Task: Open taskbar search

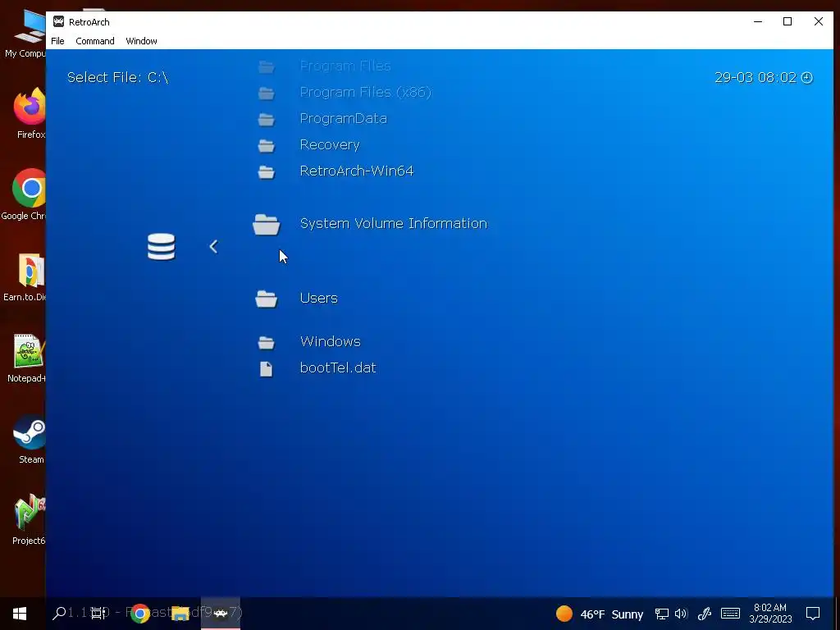Action: 59,614
